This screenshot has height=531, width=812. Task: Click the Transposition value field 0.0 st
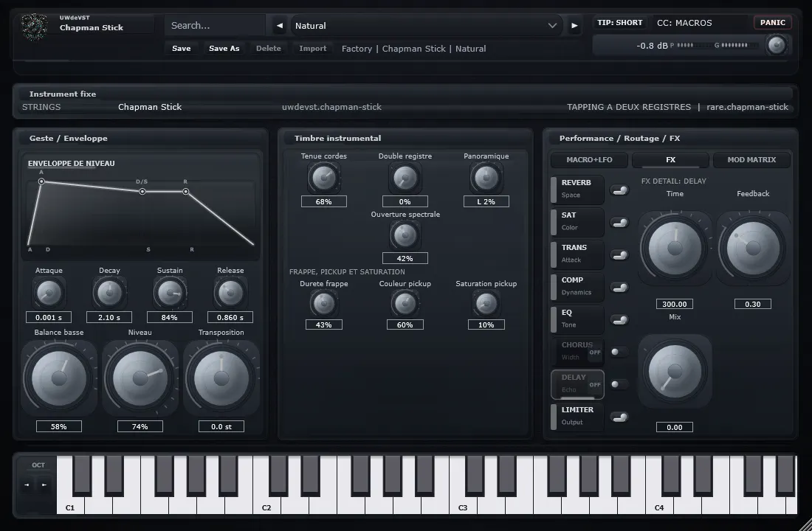221,426
